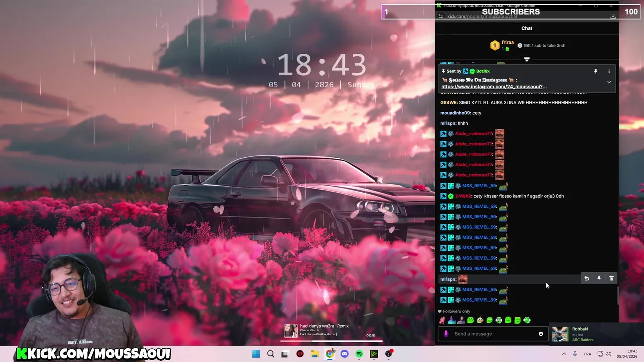Viewport: 644px width, 362px height.
Task: Click ml1spn's 'hhhh' message username
Action: (x=448, y=123)
